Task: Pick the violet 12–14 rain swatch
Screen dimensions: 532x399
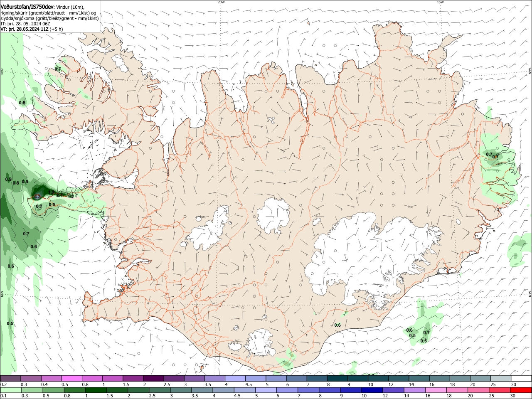Action: pyautogui.click(x=393, y=390)
